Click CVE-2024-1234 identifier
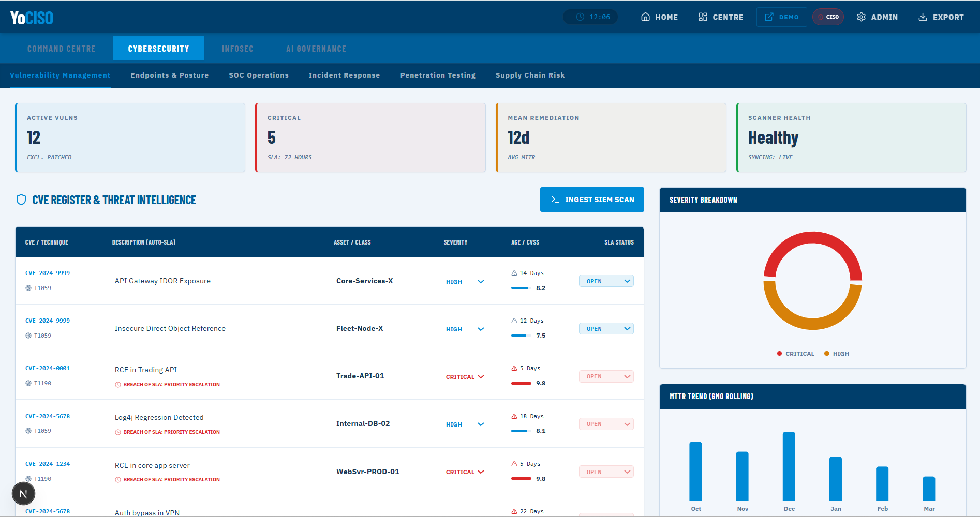This screenshot has height=517, width=980. (x=48, y=464)
